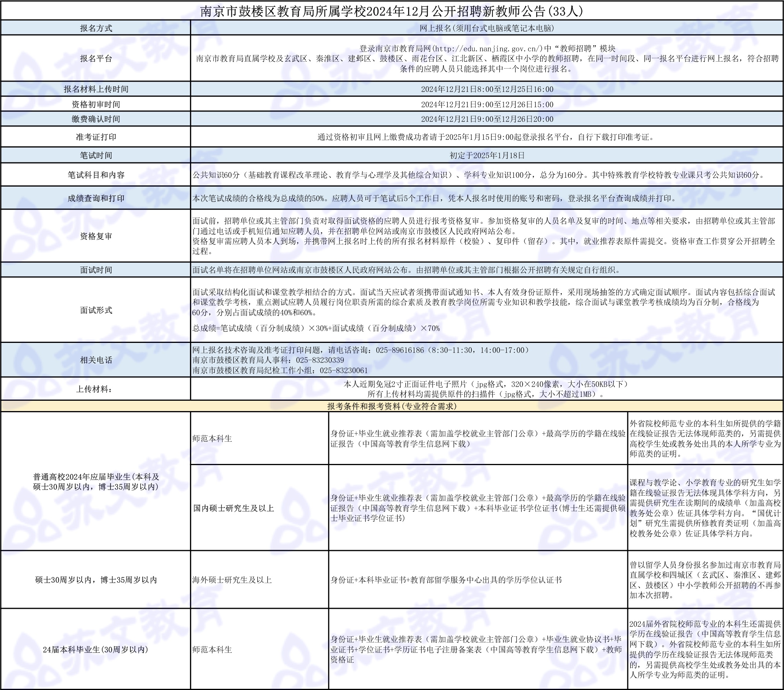The width and height of the screenshot is (784, 690).
Task: Click the 海外硕士研究生及以上 cell
Action: [259, 580]
